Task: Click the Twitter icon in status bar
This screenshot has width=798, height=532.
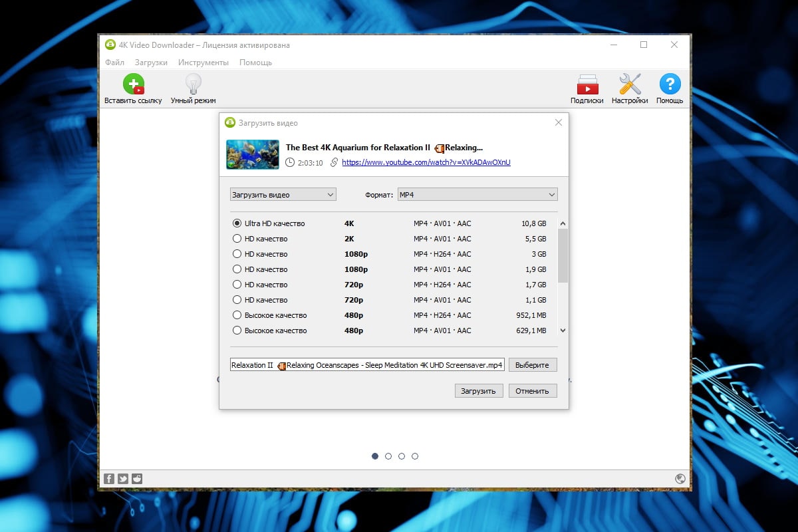Action: 123,478
